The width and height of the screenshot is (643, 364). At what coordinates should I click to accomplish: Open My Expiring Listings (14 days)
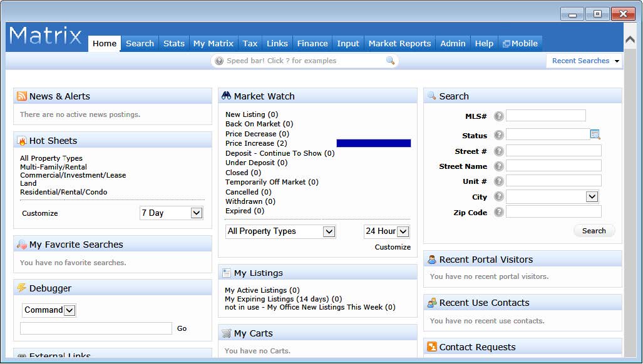pos(284,299)
